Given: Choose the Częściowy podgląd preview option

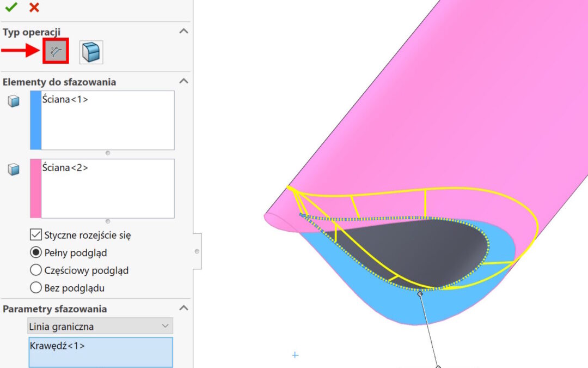Looking at the screenshot, I should [x=36, y=270].
